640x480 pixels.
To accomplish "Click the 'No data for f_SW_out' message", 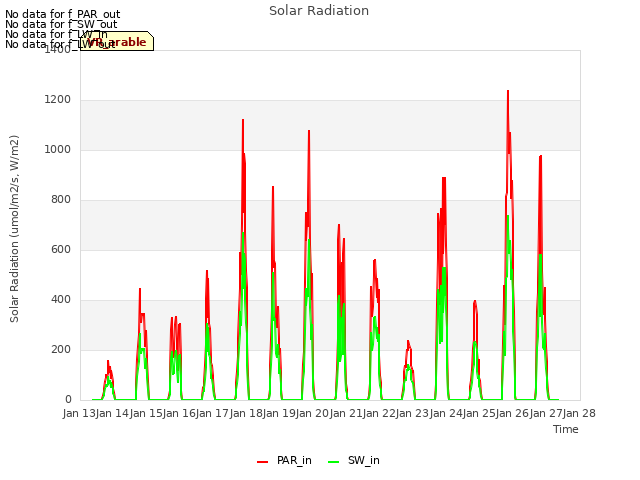I will pyautogui.click(x=61, y=24).
